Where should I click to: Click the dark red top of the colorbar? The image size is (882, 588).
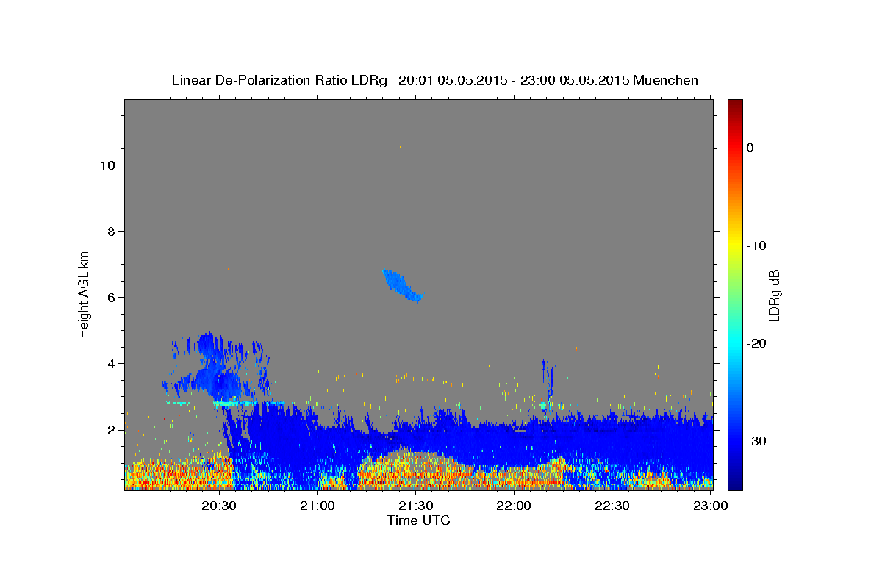point(735,107)
